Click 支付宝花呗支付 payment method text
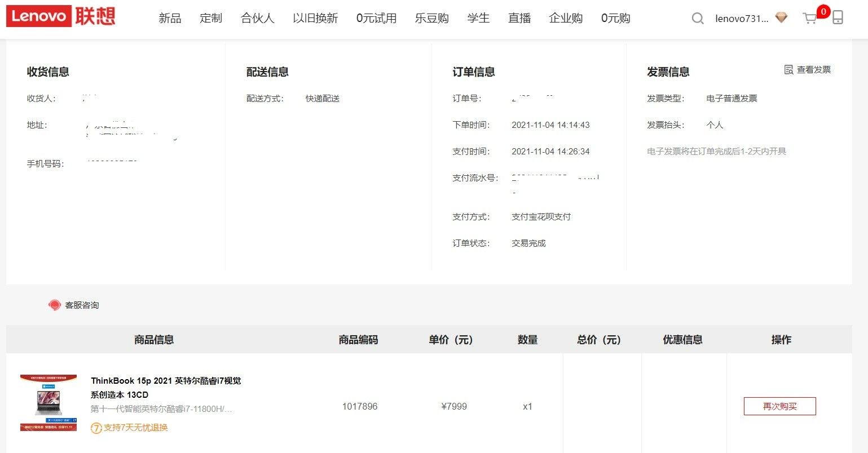The image size is (868, 453). pyautogui.click(x=541, y=217)
